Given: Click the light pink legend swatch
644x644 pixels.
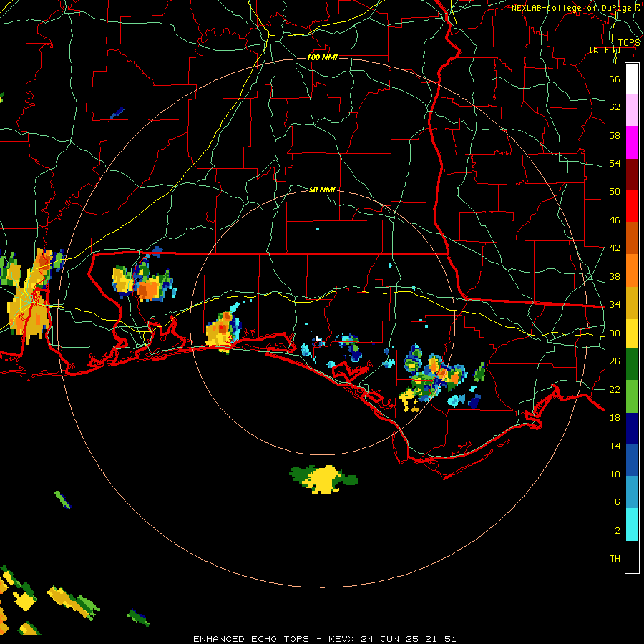Looking at the screenshot, I should [632, 109].
